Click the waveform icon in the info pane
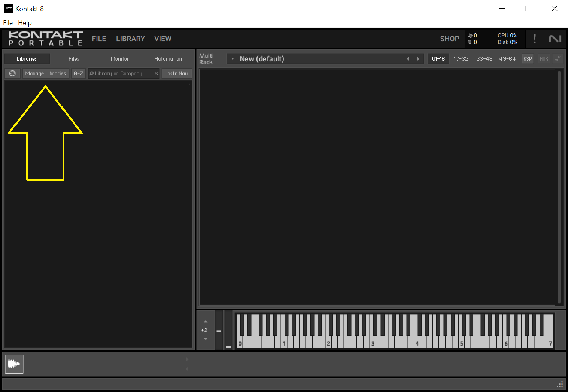Screen dimensions: 568x392 point(14,364)
